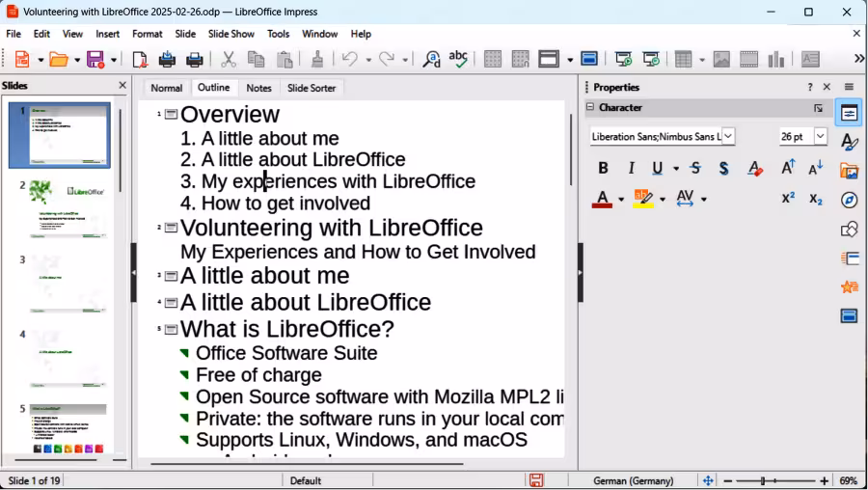Toggle Bold formatting
Viewport: 868px width, 490px height.
(604, 168)
